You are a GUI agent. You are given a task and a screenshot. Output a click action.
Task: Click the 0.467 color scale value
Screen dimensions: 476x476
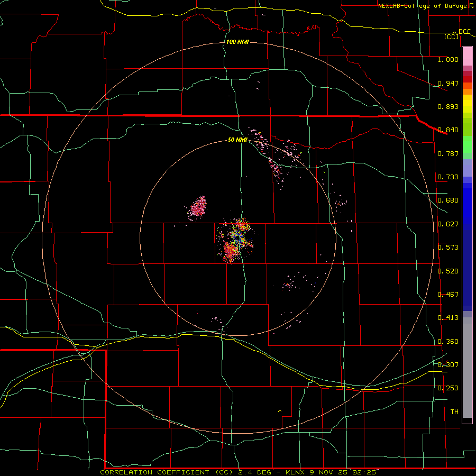pos(448,295)
